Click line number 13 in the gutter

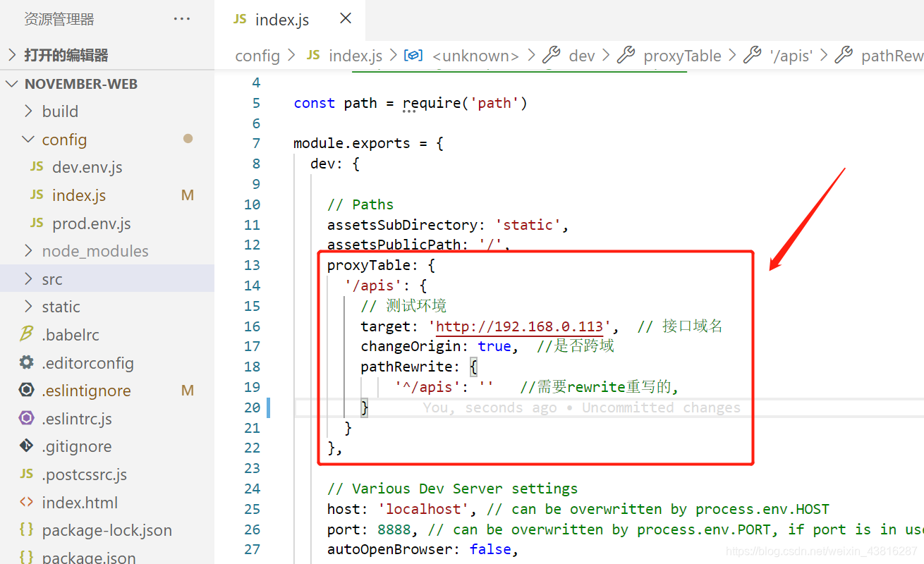[x=253, y=265]
